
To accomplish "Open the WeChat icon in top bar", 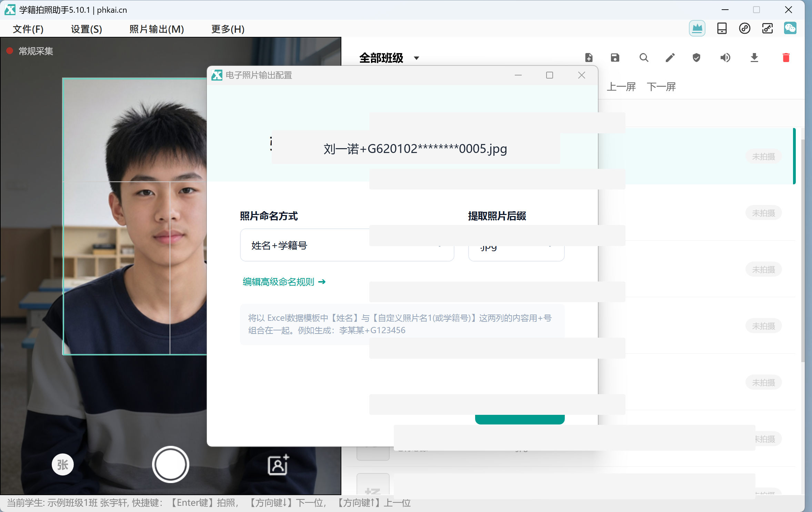I will [x=790, y=28].
